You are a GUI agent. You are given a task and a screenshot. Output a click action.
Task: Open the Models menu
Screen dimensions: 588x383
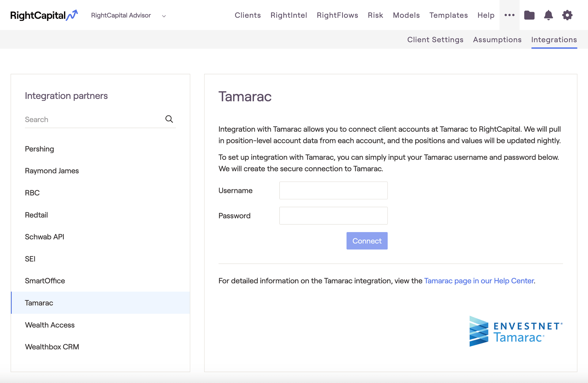coord(406,15)
